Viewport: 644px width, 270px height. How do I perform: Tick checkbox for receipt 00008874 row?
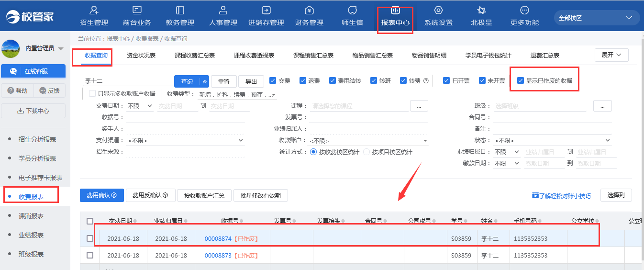click(90, 238)
